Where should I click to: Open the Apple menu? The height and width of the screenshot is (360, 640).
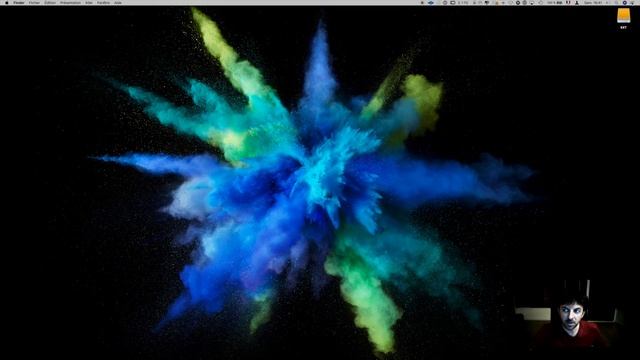[7, 2]
